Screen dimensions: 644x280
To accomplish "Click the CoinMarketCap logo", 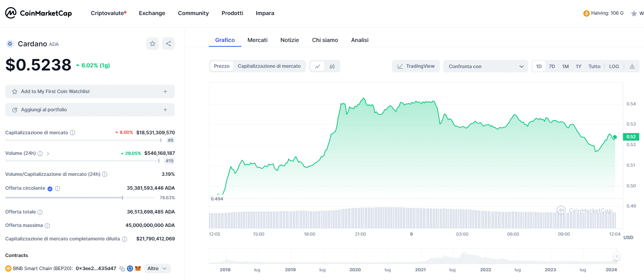I will click(38, 13).
